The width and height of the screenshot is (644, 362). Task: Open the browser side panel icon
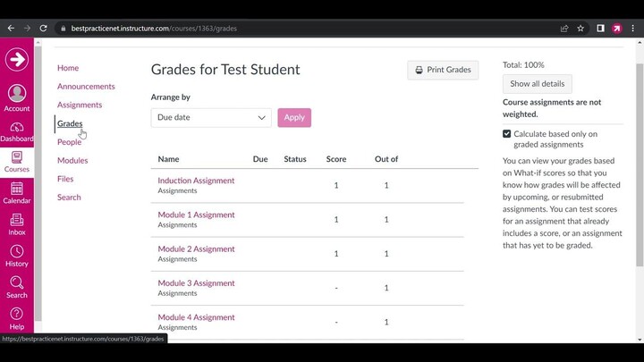click(600, 29)
